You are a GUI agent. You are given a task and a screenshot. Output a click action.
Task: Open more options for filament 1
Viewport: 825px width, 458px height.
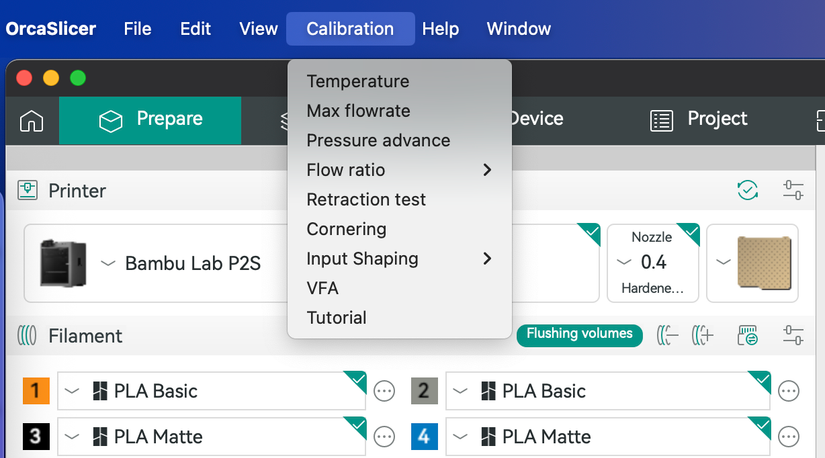point(384,391)
